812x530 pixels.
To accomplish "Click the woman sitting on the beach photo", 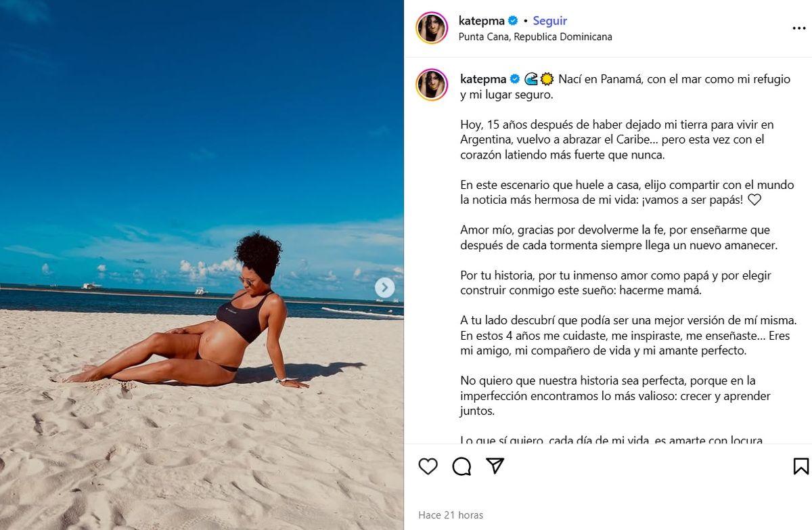I will (x=202, y=265).
